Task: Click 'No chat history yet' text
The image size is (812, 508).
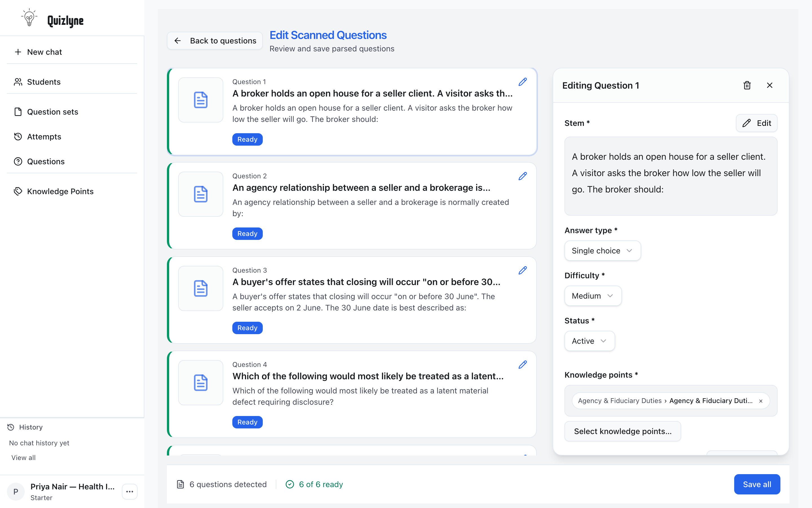Action: [39, 443]
